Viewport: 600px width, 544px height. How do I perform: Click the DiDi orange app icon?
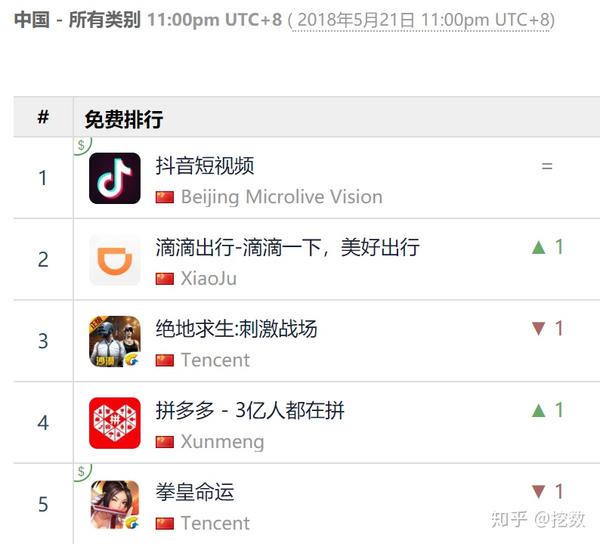click(115, 260)
